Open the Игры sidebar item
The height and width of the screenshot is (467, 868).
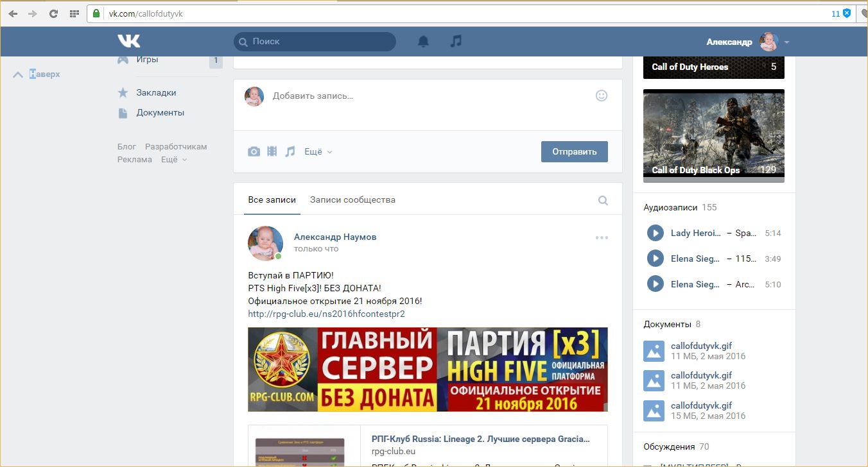[x=148, y=60]
